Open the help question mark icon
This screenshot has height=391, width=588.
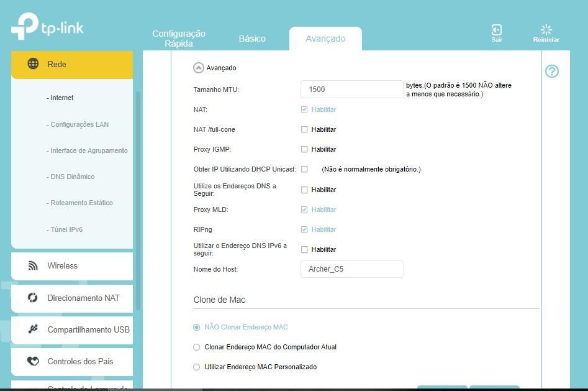pos(551,71)
